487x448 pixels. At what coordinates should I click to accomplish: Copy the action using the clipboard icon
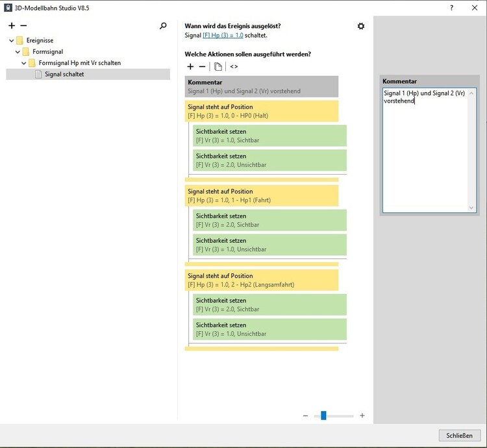point(218,66)
